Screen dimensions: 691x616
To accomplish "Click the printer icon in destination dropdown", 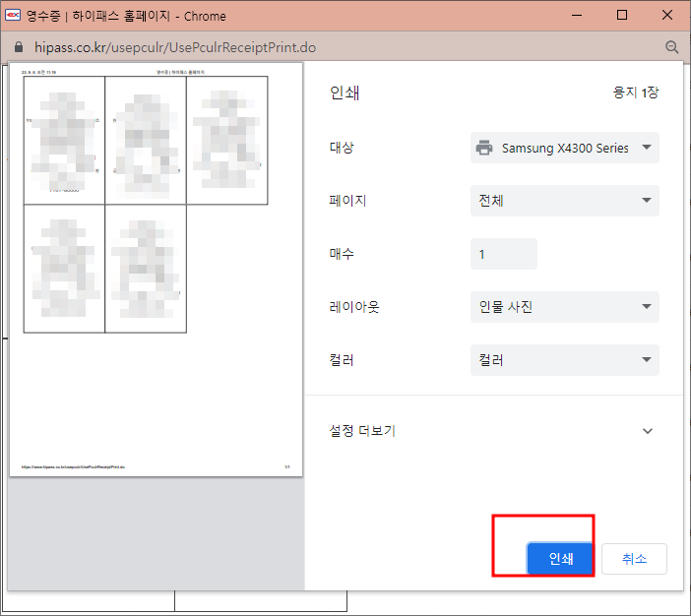I will 484,148.
